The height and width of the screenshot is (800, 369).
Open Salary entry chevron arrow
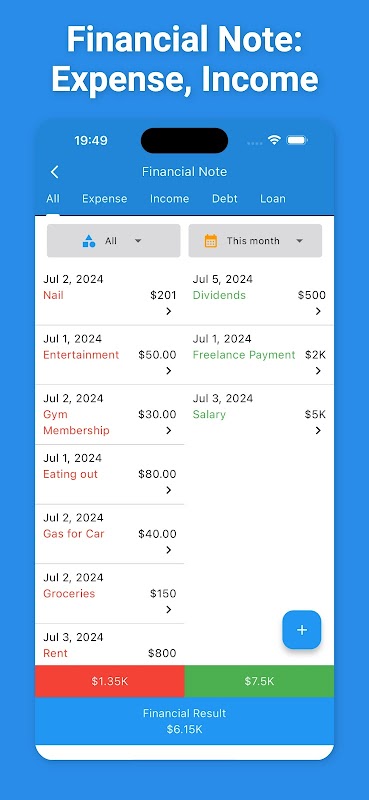tap(318, 431)
